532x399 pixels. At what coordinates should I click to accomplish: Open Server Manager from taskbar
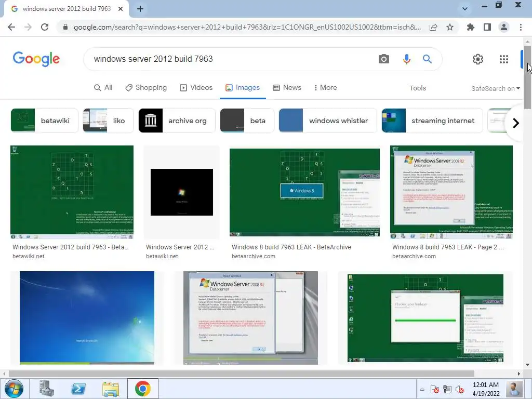(47, 389)
